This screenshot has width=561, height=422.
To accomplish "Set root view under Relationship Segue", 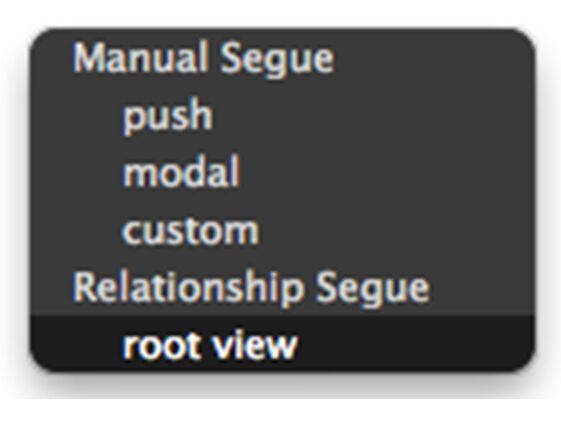I will [283, 344].
